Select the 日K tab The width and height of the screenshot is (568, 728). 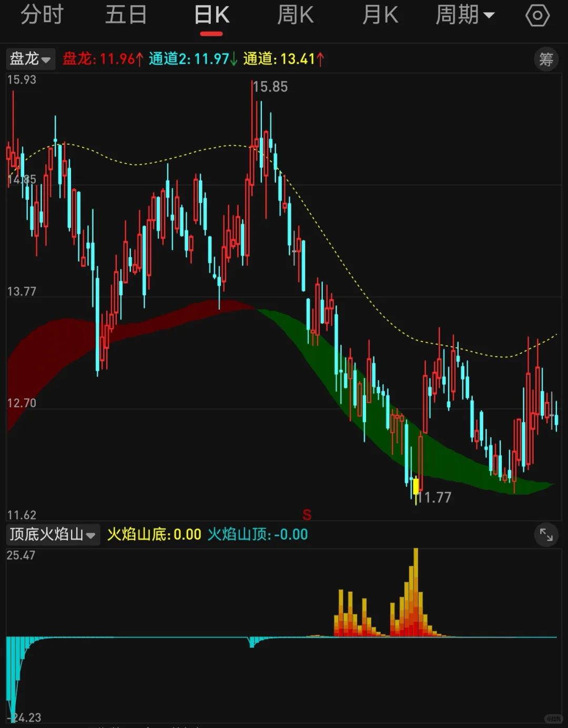212,15
